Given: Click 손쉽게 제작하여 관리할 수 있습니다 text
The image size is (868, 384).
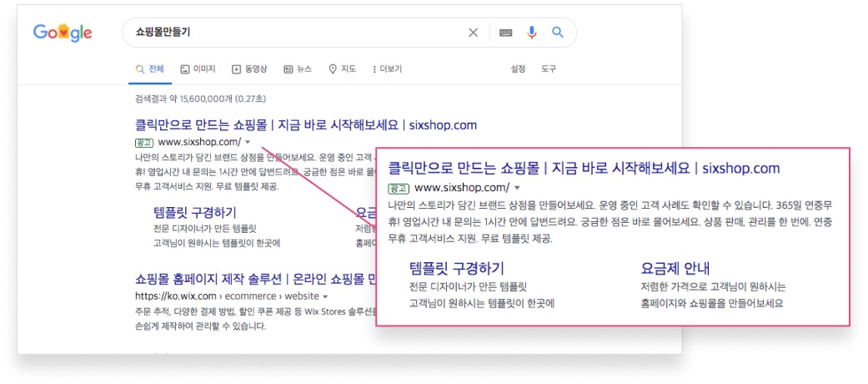Looking at the screenshot, I should 200,326.
